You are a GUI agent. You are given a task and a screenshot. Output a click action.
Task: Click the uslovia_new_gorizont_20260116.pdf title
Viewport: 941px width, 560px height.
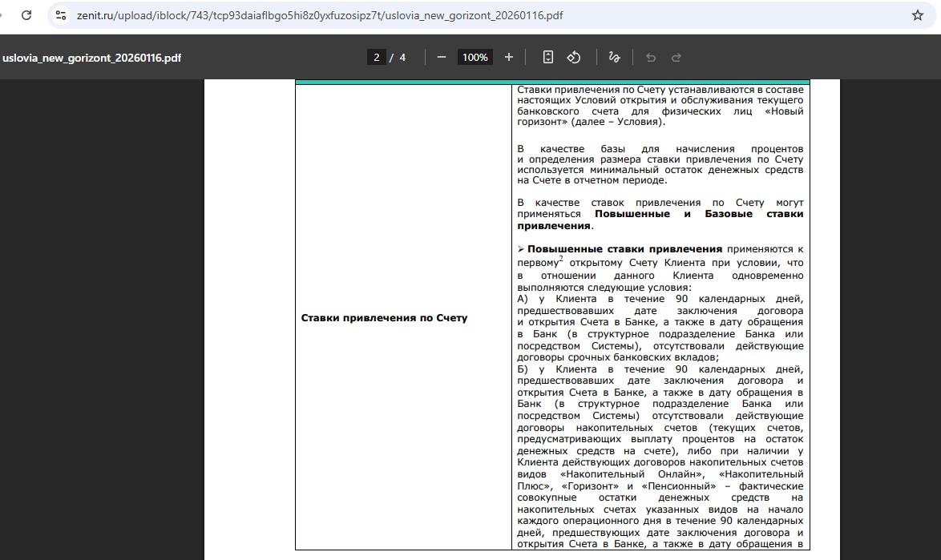pyautogui.click(x=91, y=58)
